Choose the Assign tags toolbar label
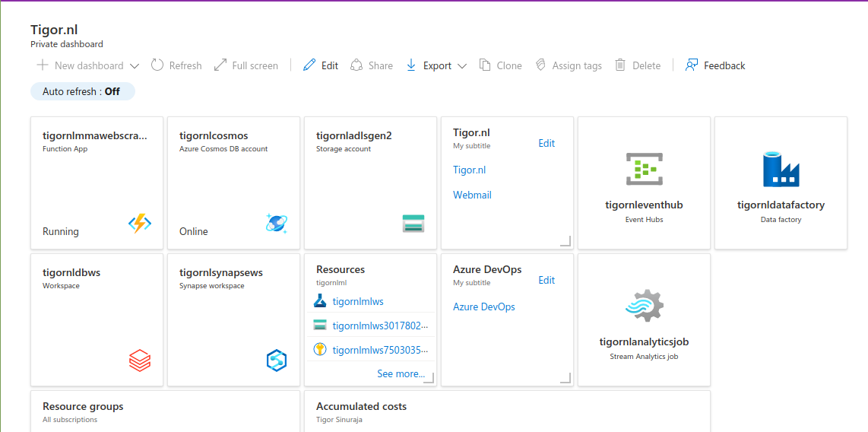Image resolution: width=868 pixels, height=432 pixels. [577, 65]
